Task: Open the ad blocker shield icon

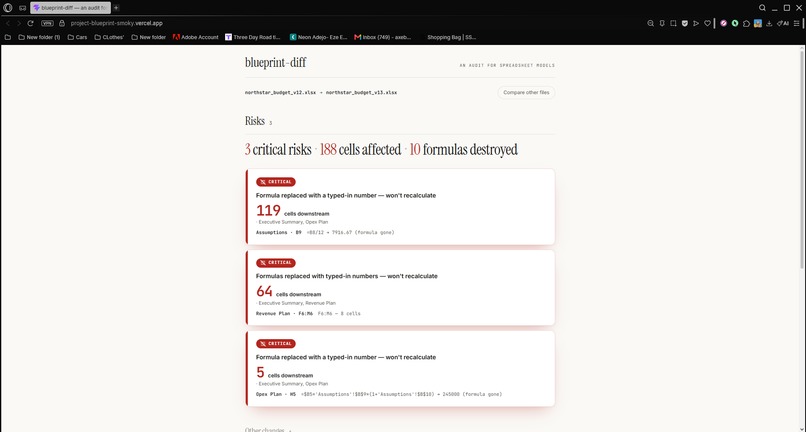Action: (x=685, y=23)
